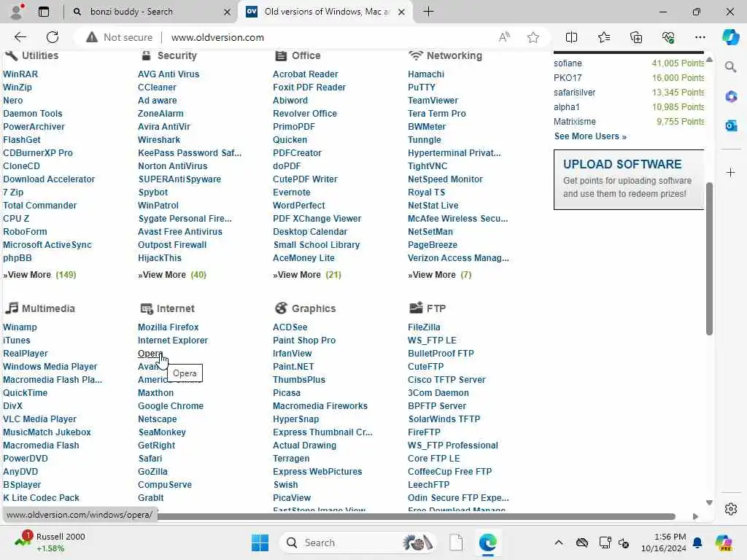Image resolution: width=747 pixels, height=560 pixels.
Task: Open the Outlook sidebar icon
Action: tap(731, 125)
